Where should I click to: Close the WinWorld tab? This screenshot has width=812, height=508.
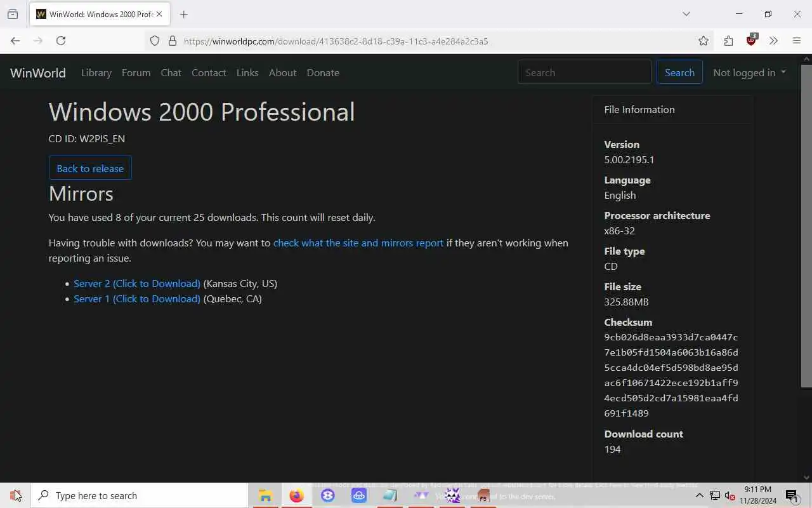click(159, 14)
